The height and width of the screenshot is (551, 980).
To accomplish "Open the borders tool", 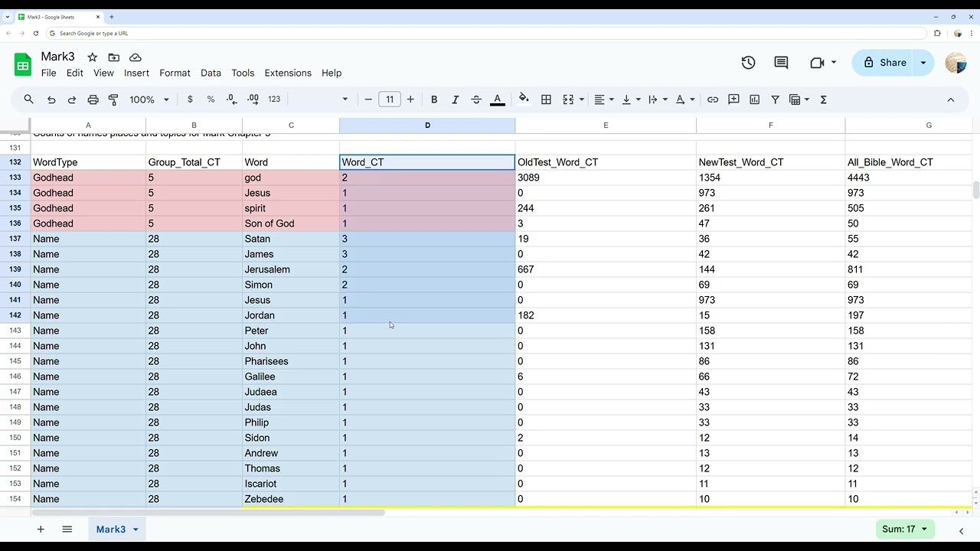I will [546, 99].
